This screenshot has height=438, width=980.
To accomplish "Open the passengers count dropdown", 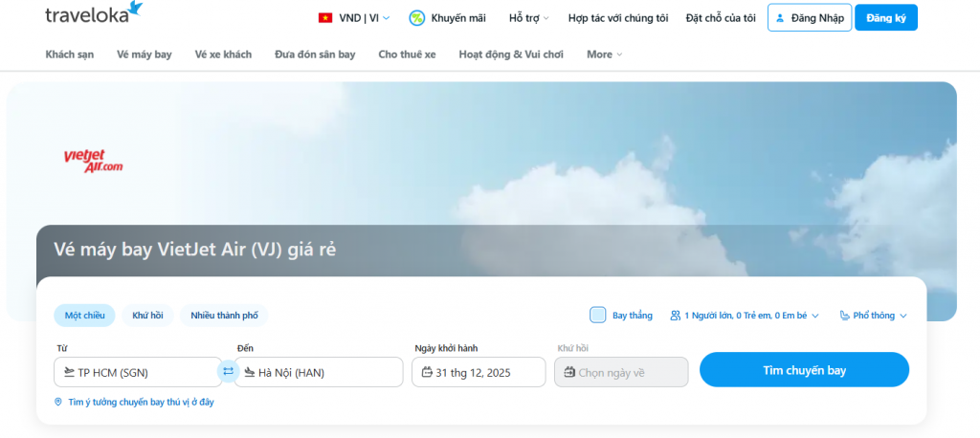I will [745, 316].
